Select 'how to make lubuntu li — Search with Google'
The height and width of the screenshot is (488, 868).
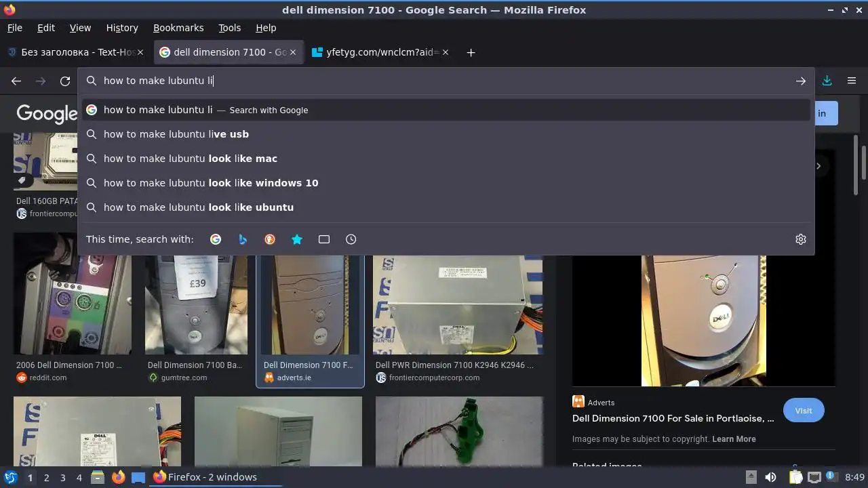click(x=446, y=110)
